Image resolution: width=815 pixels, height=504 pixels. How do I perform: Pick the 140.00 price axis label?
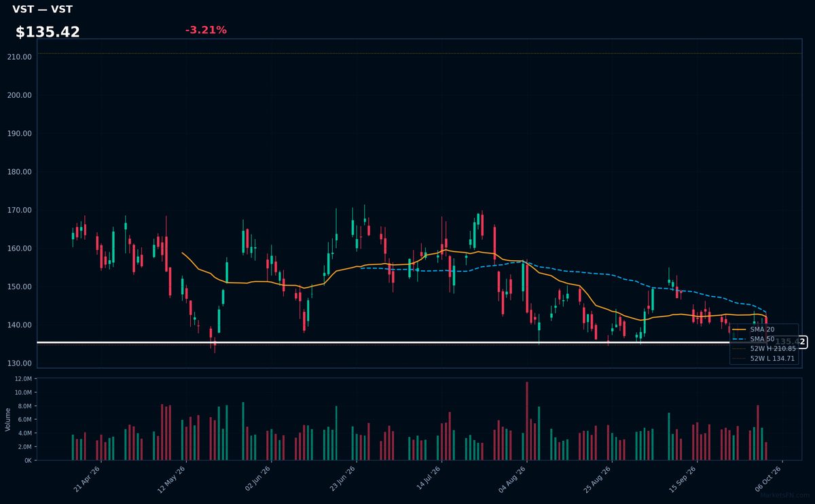[19, 325]
